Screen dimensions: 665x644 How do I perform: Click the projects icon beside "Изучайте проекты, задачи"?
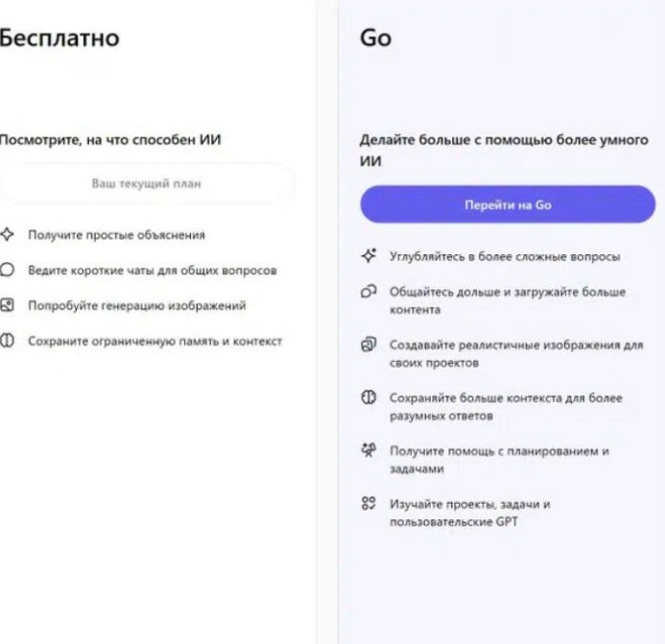[368, 504]
